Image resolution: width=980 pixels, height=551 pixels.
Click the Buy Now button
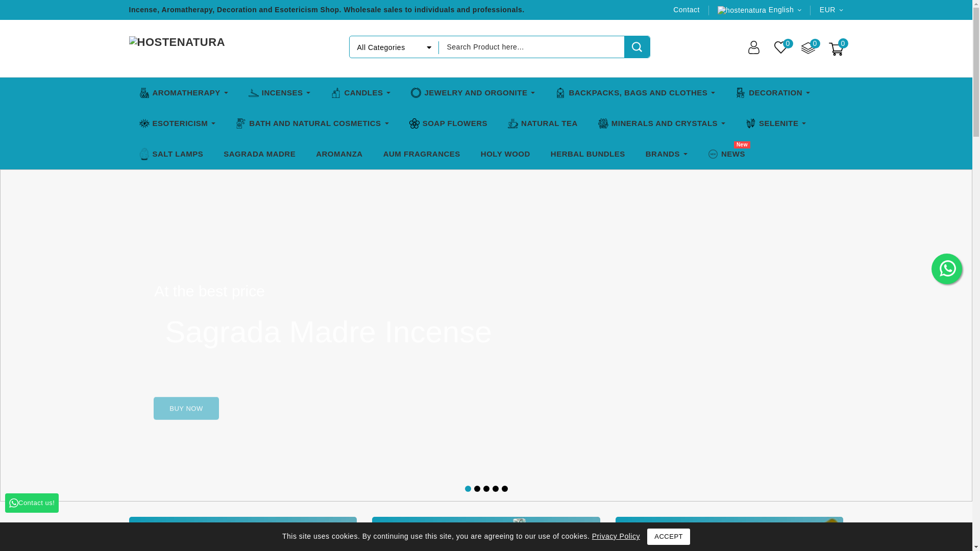pyautogui.click(x=186, y=408)
